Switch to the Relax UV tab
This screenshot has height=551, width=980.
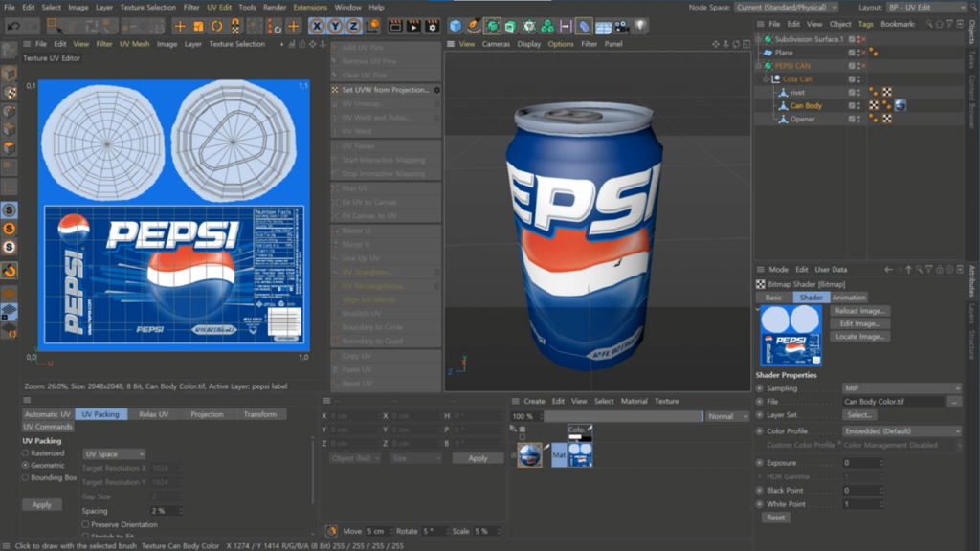(154, 414)
